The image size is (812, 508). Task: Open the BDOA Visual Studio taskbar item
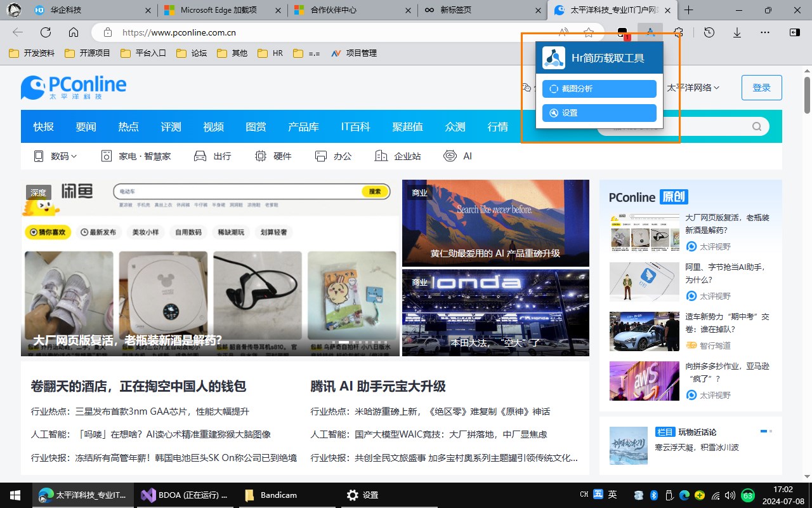[185, 495]
